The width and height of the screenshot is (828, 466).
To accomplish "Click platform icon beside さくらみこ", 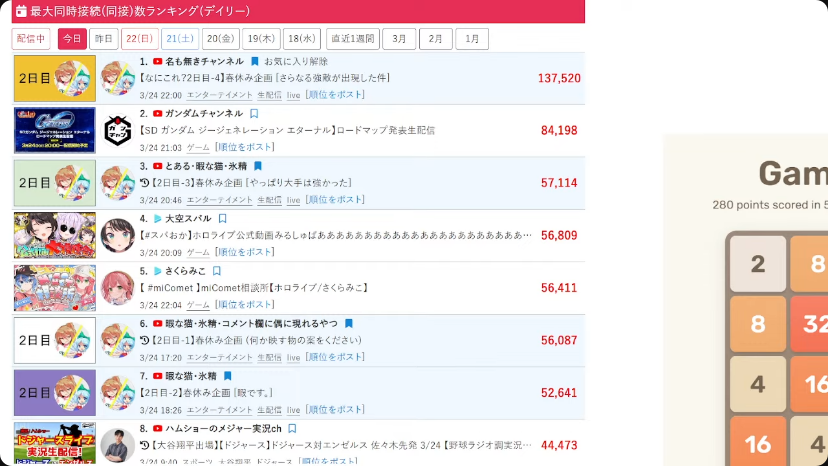I will (x=157, y=271).
